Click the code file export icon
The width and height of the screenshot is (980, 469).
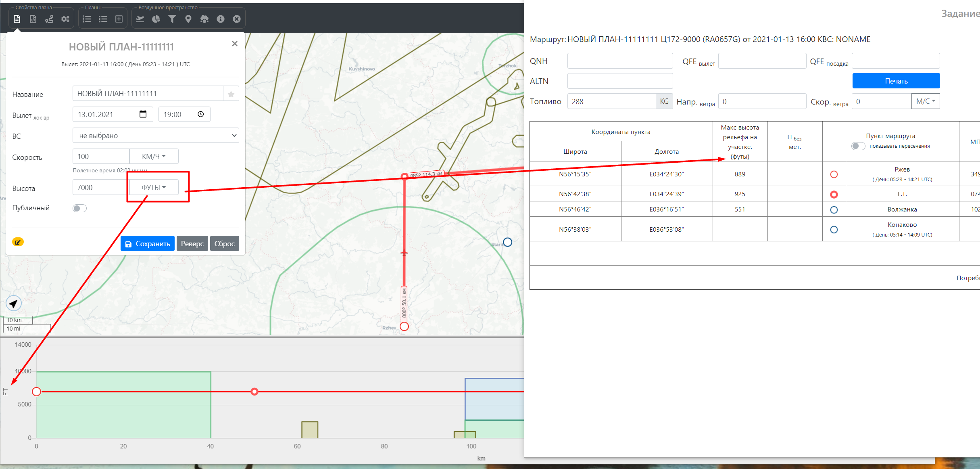coord(33,19)
